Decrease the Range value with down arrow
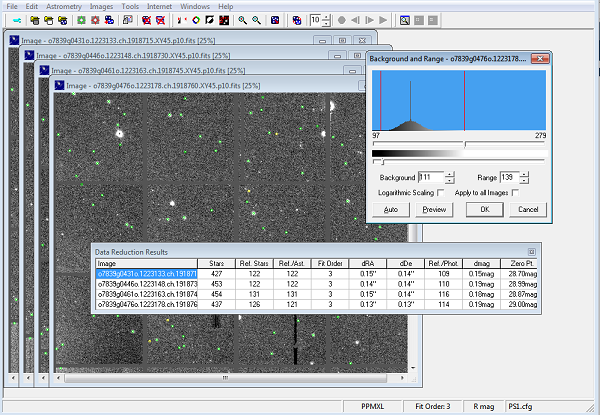 524,181
